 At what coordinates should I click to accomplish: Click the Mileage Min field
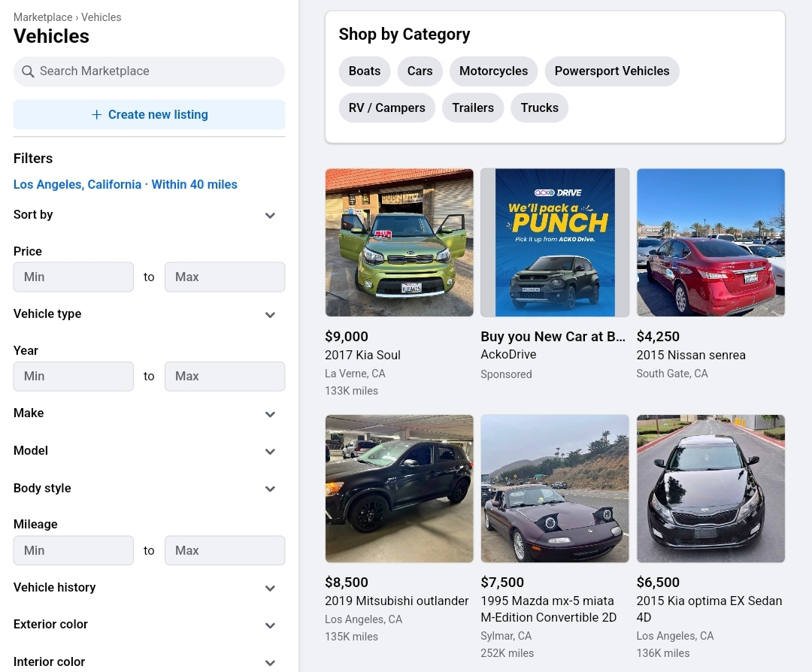click(74, 550)
